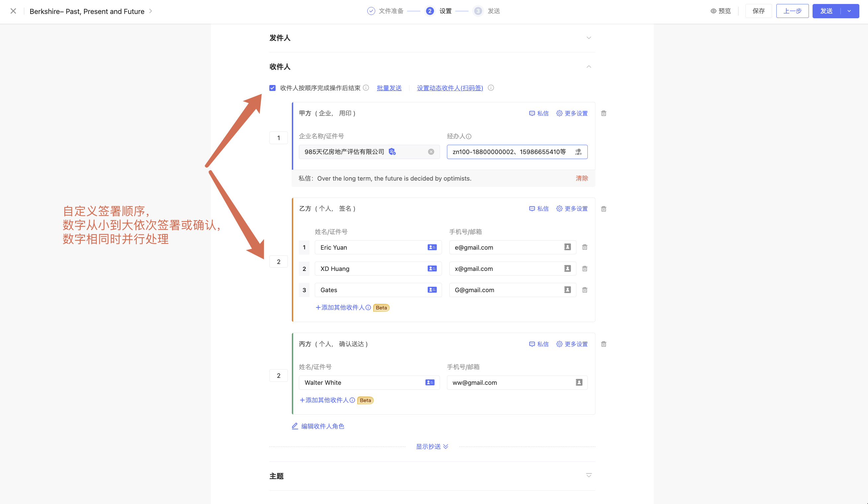This screenshot has height=504, width=868.
Task: Click add-handler icon in 经办人 field
Action: tap(578, 152)
